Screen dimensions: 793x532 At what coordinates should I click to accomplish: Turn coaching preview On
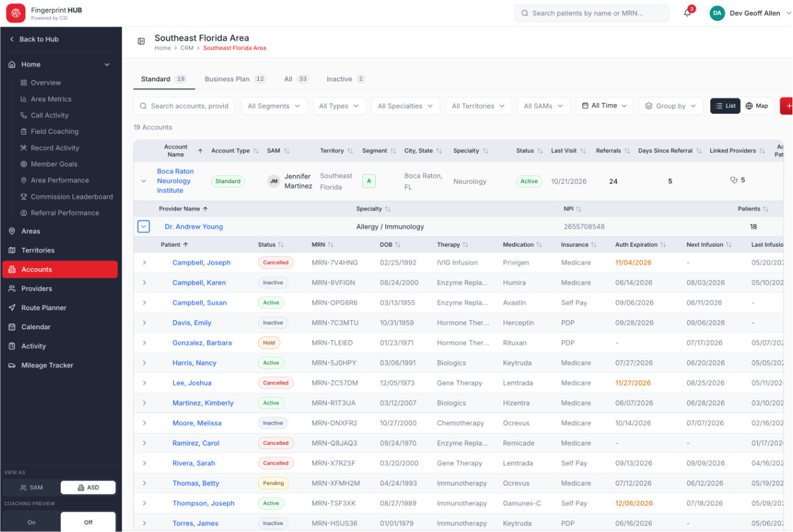[x=31, y=522]
